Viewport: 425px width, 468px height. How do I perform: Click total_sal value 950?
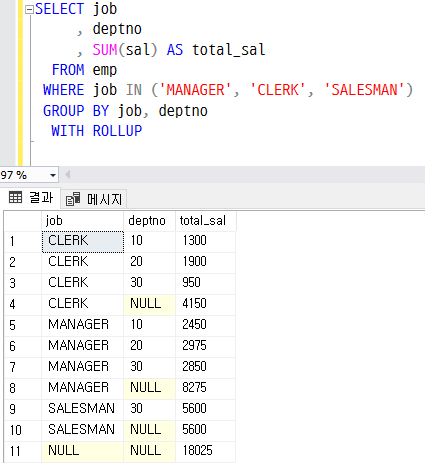tap(205, 283)
